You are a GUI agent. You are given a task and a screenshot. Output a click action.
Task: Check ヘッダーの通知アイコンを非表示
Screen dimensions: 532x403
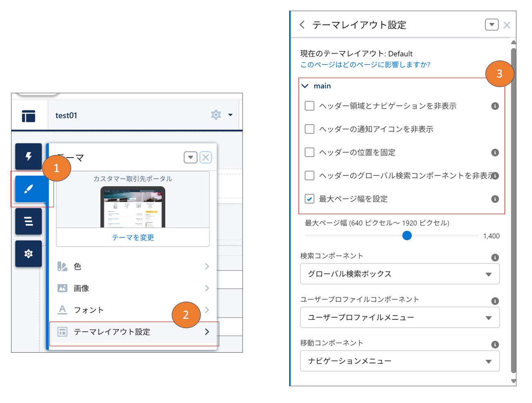pyautogui.click(x=310, y=129)
